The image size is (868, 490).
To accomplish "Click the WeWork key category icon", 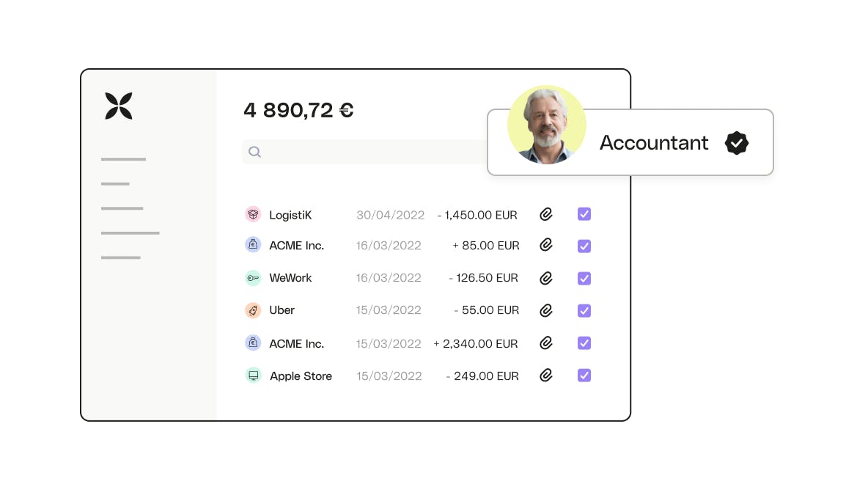I will click(x=253, y=278).
